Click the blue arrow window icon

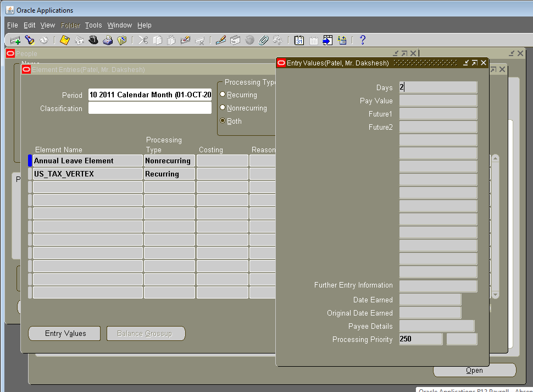point(327,41)
